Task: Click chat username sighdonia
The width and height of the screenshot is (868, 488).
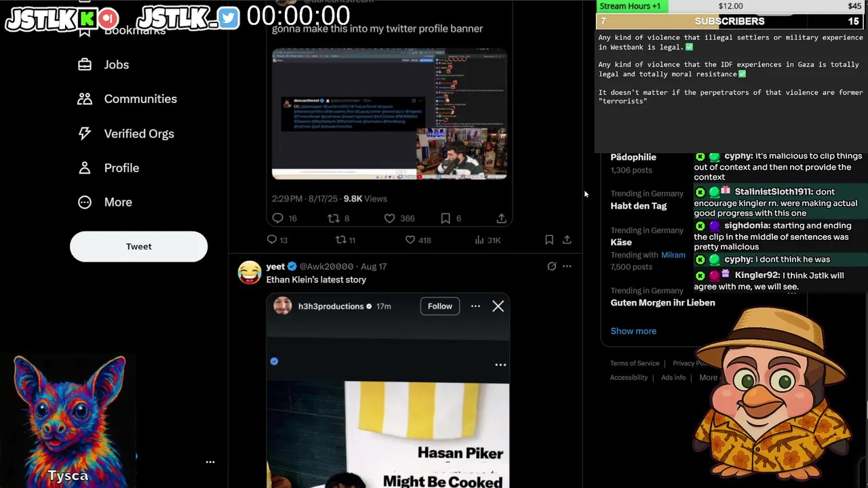Action: click(748, 226)
